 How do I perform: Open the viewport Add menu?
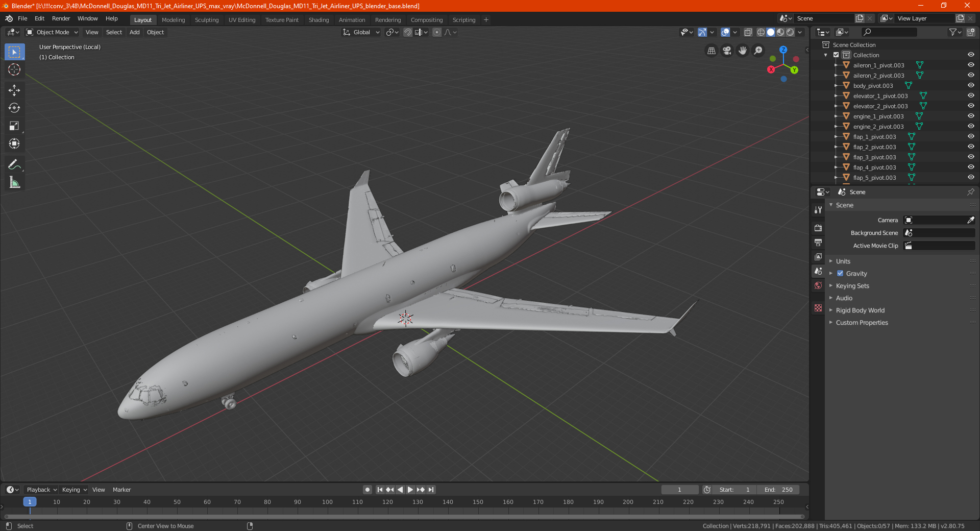tap(134, 32)
